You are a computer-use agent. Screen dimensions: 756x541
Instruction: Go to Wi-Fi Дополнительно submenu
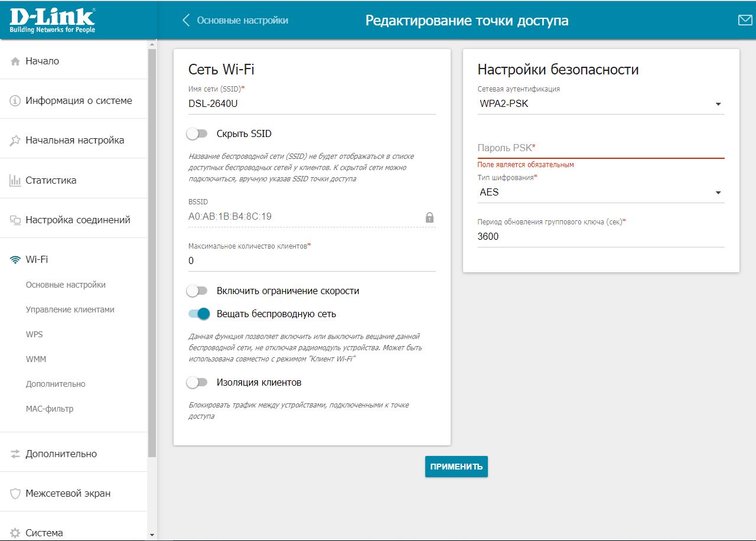pyautogui.click(x=56, y=384)
